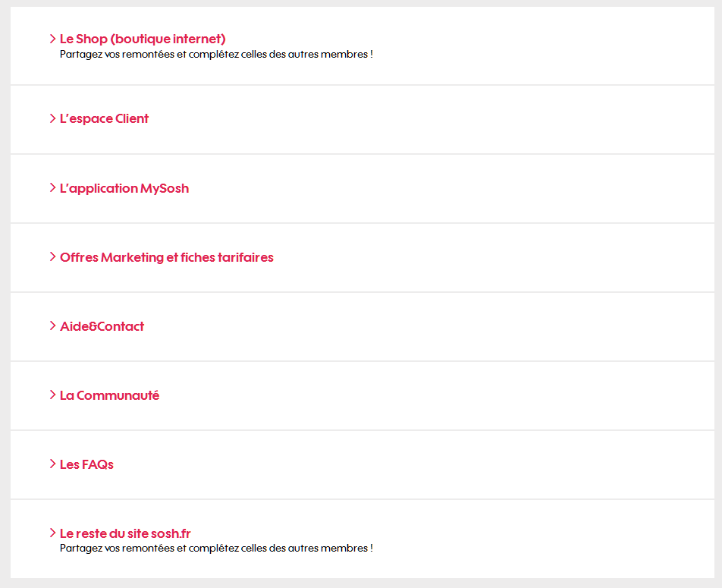This screenshot has height=588, width=722.
Task: Click the description text under Le Shop
Action: click(x=216, y=55)
